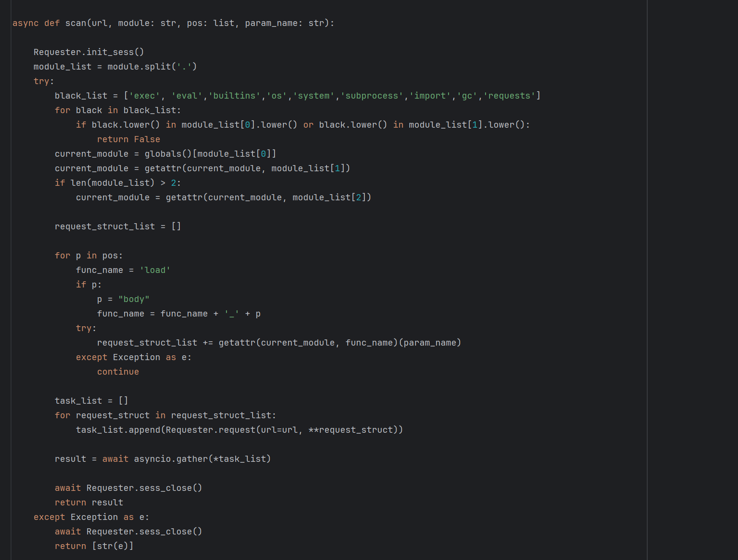Click the 'exec' string in black_list
Screen dimensions: 738x560
[x=145, y=96]
